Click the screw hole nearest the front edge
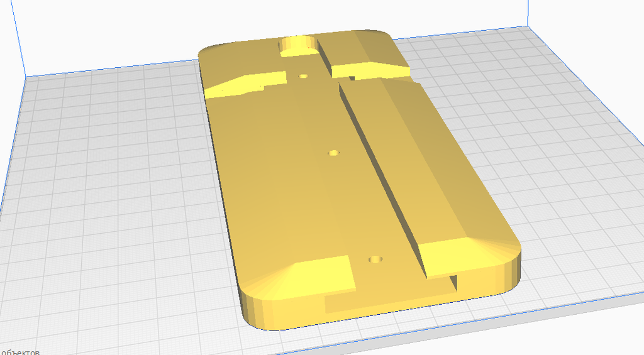 pyautogui.click(x=375, y=259)
